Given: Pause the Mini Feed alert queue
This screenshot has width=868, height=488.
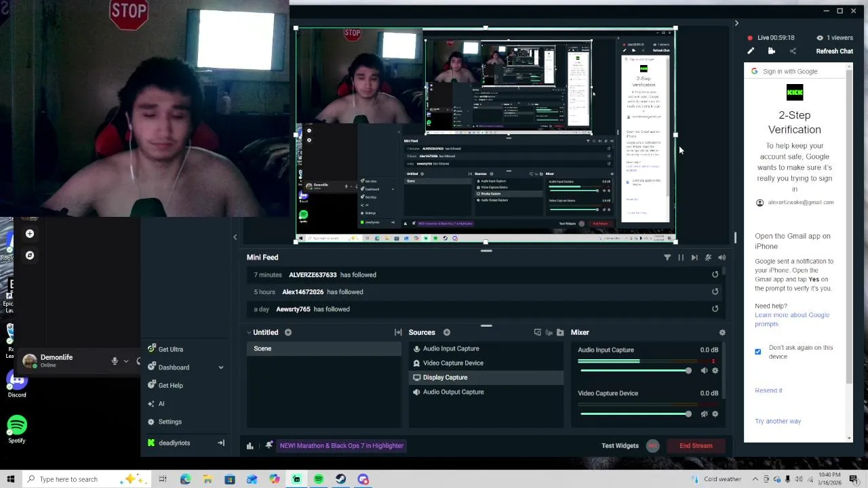Looking at the screenshot, I should [x=681, y=258].
